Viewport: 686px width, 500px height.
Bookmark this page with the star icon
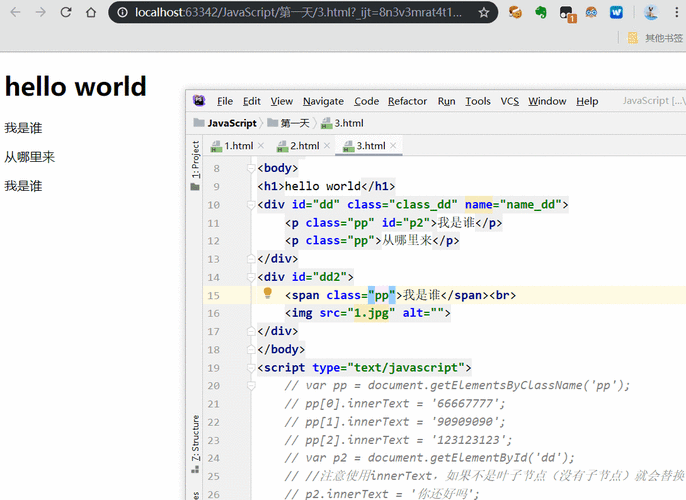point(483,13)
